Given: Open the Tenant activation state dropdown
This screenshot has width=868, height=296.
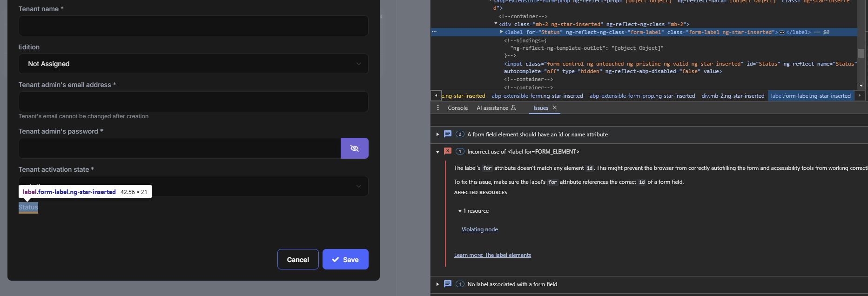Looking at the screenshot, I should (193, 186).
